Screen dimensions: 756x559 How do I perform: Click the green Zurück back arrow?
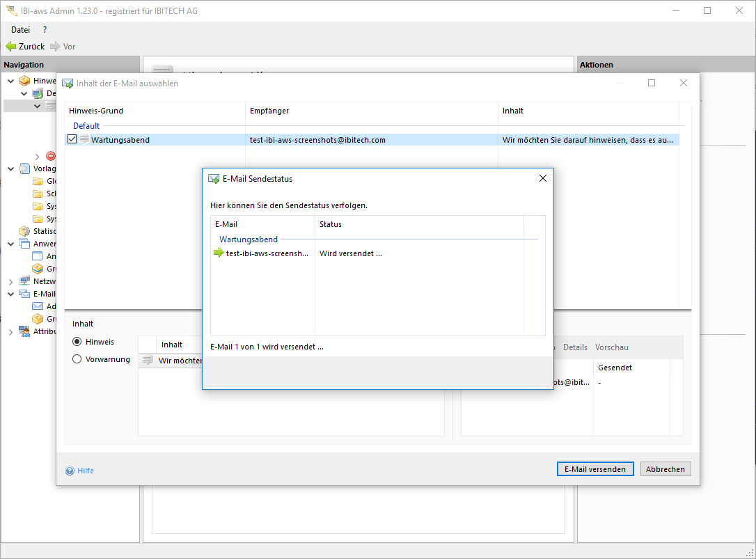pos(11,47)
